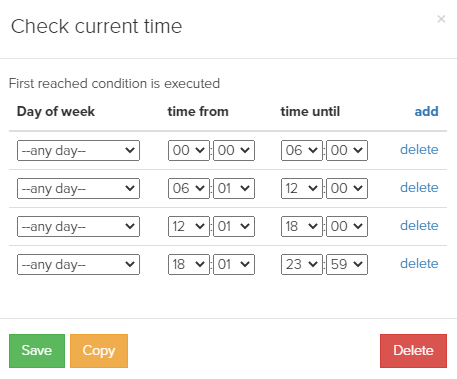The width and height of the screenshot is (457, 379).
Task: Change first row time from hour 00
Action: point(189,150)
